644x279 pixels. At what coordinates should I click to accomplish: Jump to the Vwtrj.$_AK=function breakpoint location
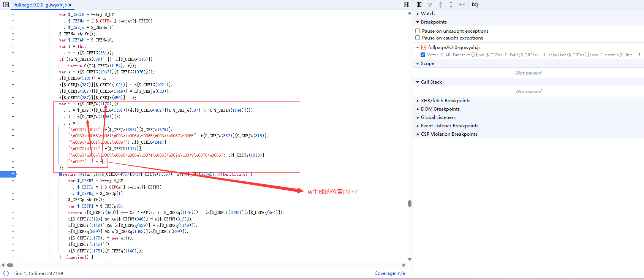(x=530, y=55)
